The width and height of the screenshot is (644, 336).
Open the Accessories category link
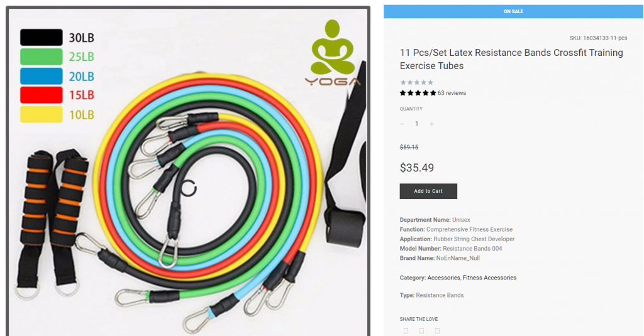click(x=443, y=278)
